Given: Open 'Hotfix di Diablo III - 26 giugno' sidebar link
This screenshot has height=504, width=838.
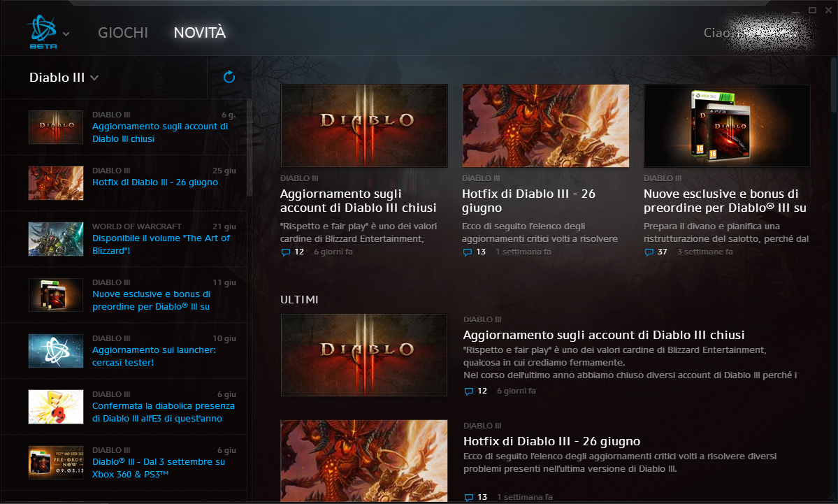Looking at the screenshot, I should click(x=155, y=182).
